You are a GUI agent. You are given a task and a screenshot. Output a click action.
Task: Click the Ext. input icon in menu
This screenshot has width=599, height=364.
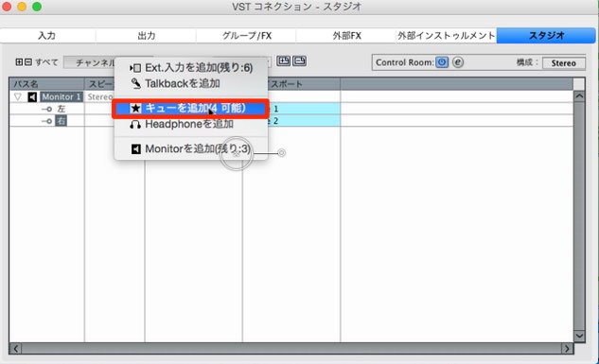click(x=135, y=68)
